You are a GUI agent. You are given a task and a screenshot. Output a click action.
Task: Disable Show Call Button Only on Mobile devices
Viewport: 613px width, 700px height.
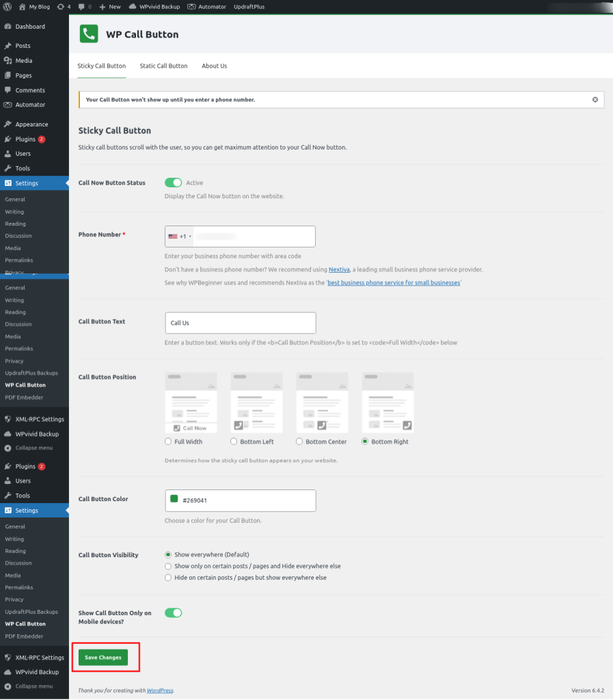pos(173,613)
